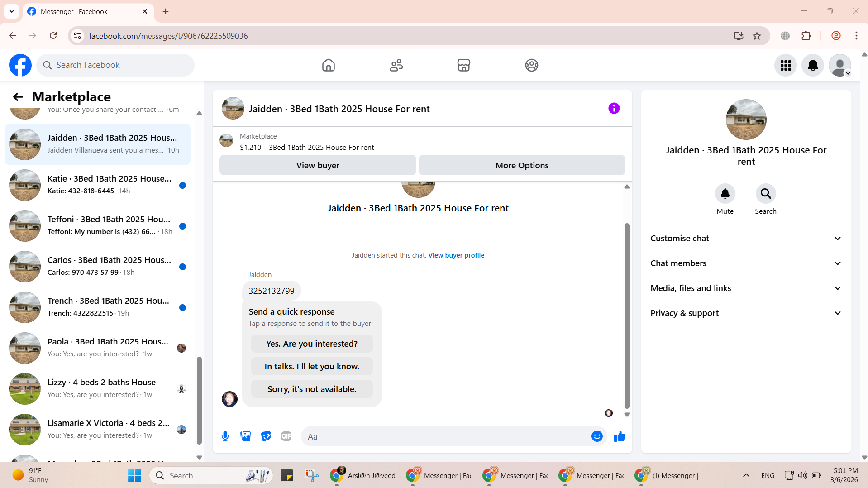The height and width of the screenshot is (488, 868).
Task: Choose a GIF in the composer
Action: 286,436
